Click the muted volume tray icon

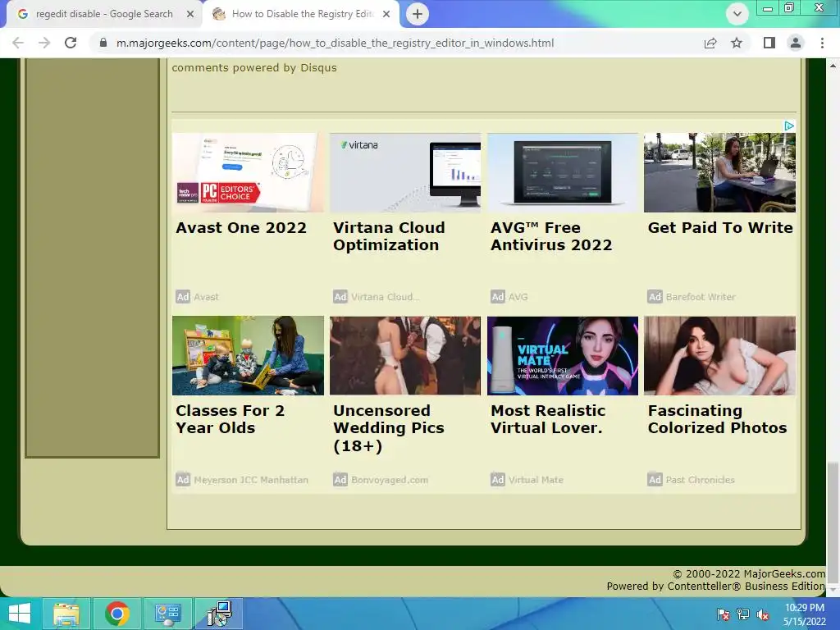(763, 614)
